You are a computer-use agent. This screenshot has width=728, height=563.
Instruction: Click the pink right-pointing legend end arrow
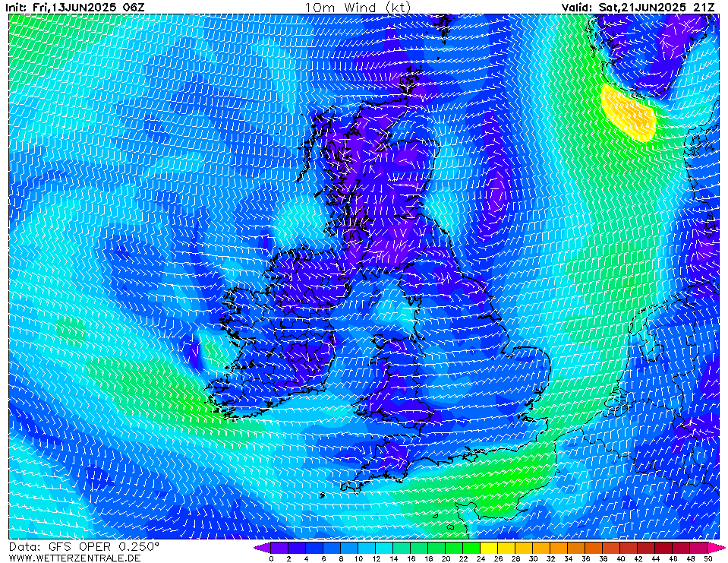coord(716,547)
